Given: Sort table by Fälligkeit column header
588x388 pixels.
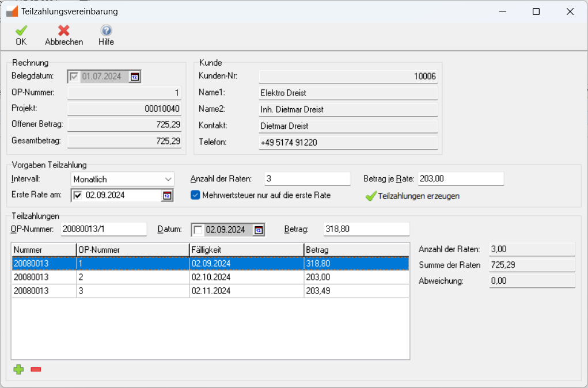Looking at the screenshot, I should click(x=246, y=250).
